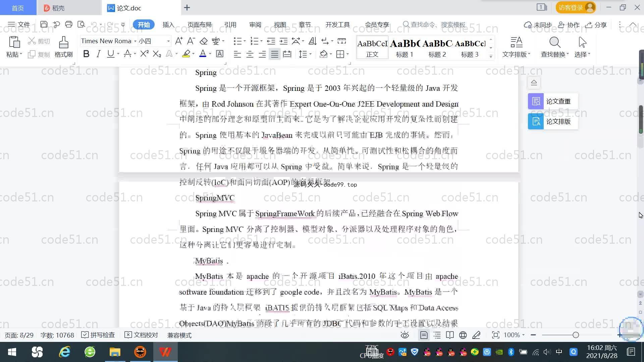
Task: Click 协作 collaborate button
Action: click(x=569, y=24)
